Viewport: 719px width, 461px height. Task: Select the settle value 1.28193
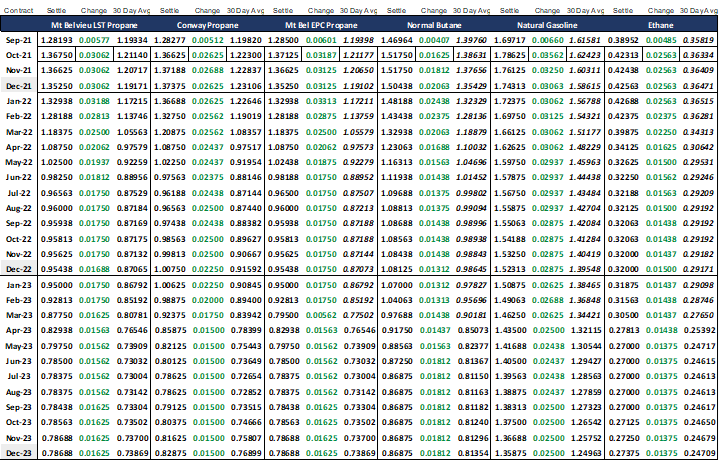(x=57, y=40)
